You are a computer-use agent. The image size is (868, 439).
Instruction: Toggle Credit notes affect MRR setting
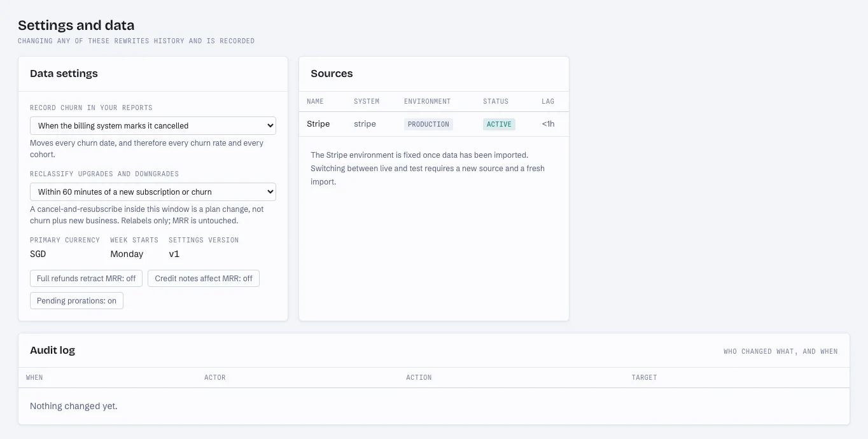click(204, 279)
